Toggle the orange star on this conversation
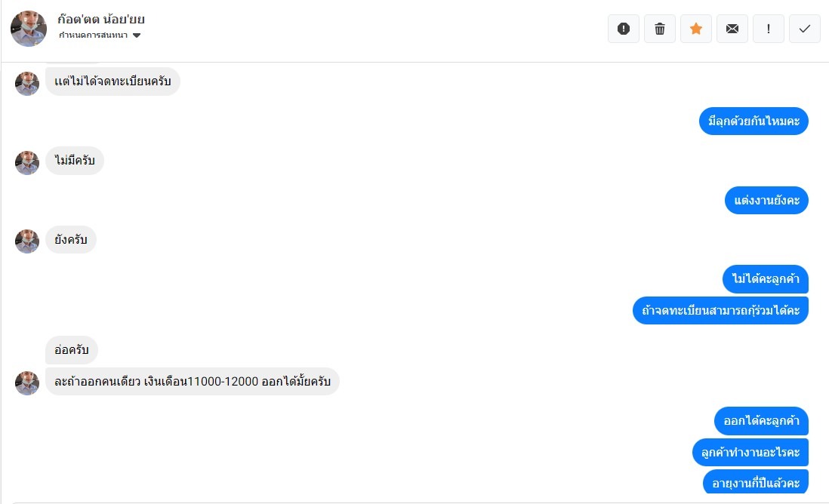Viewport: 829px width, 504px height. coord(696,29)
